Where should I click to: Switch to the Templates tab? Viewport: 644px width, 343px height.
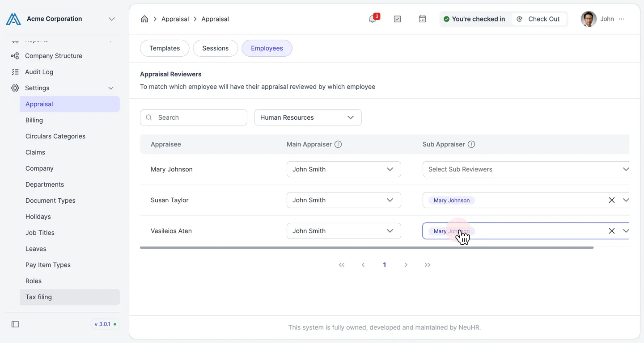click(x=165, y=48)
